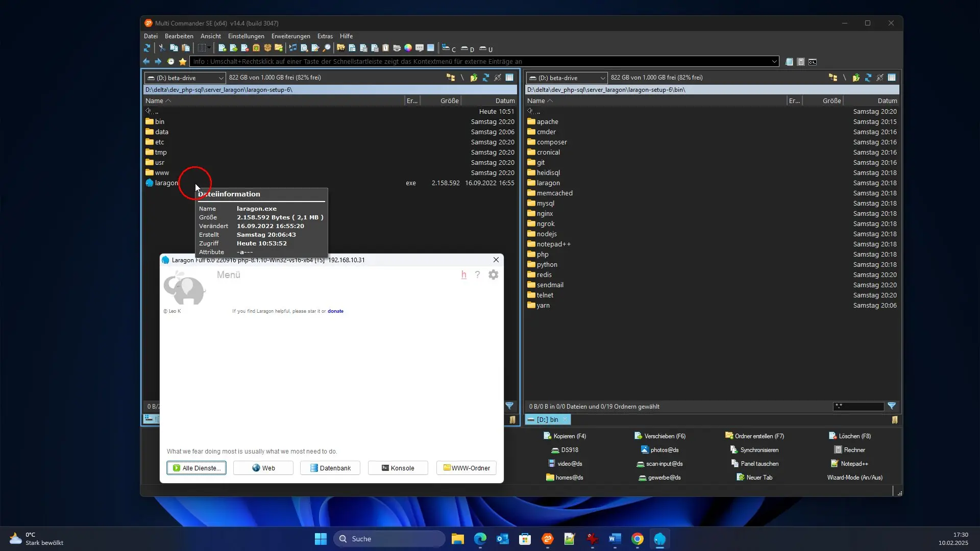Switch to drive C via toolbar
This screenshot has width=980, height=551.
point(449,49)
